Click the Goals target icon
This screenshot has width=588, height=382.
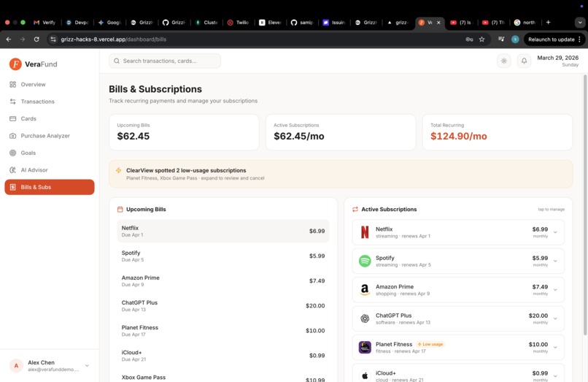(12, 153)
